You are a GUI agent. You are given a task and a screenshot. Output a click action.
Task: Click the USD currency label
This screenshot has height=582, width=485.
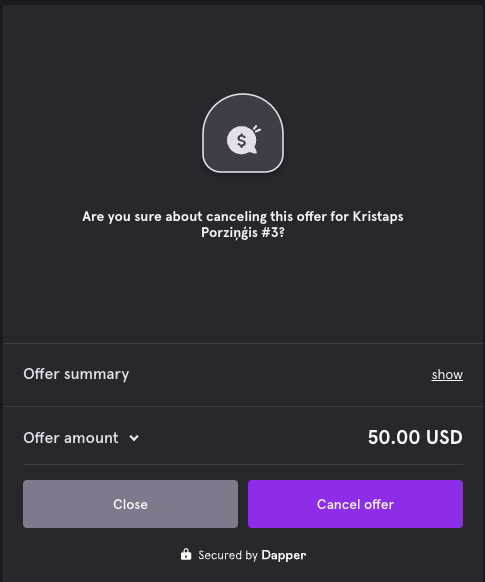[x=444, y=437]
